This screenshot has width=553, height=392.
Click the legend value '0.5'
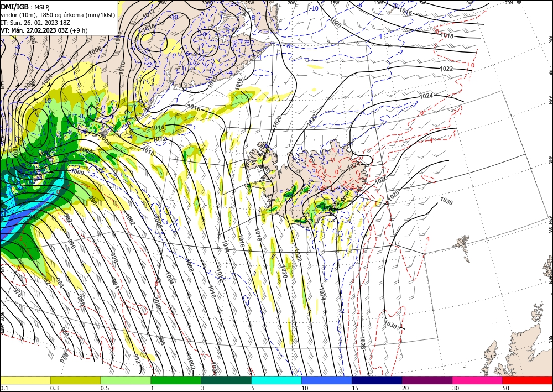coord(105,388)
